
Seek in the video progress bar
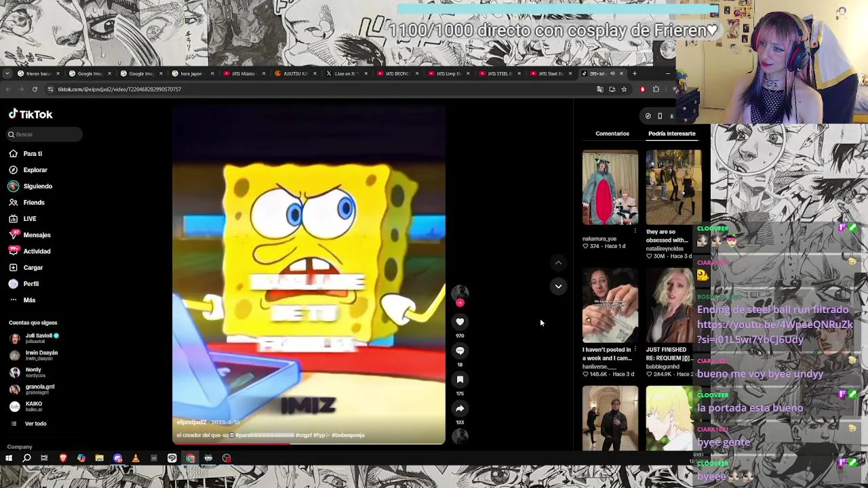click(309, 443)
